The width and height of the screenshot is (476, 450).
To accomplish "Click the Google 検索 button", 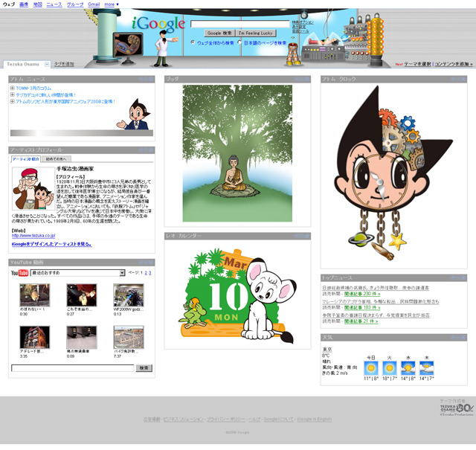I will [219, 33].
